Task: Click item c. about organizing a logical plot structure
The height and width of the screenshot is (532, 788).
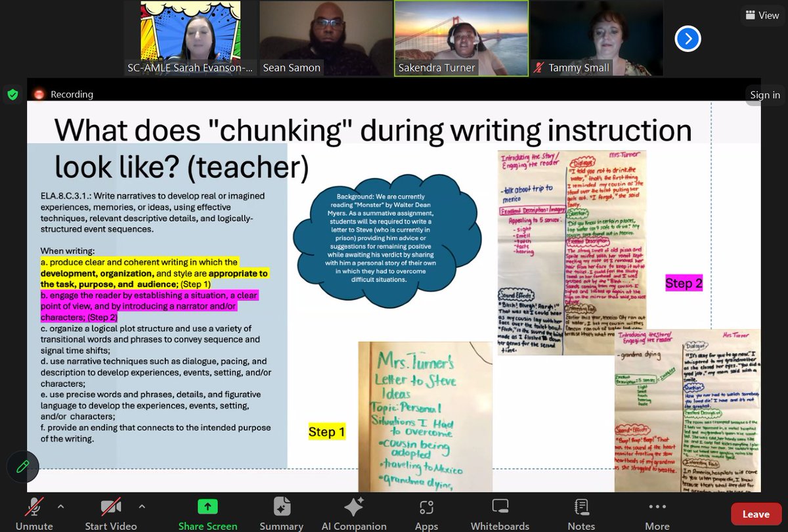Action: [x=150, y=340]
